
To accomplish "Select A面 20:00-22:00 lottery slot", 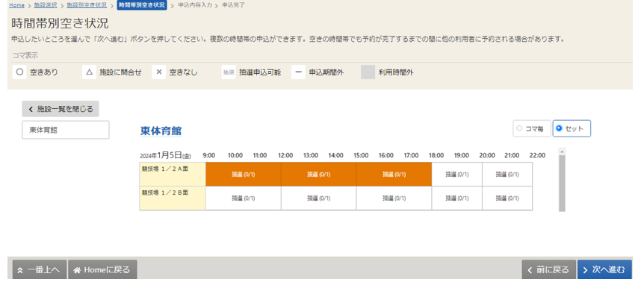I will click(x=507, y=175).
